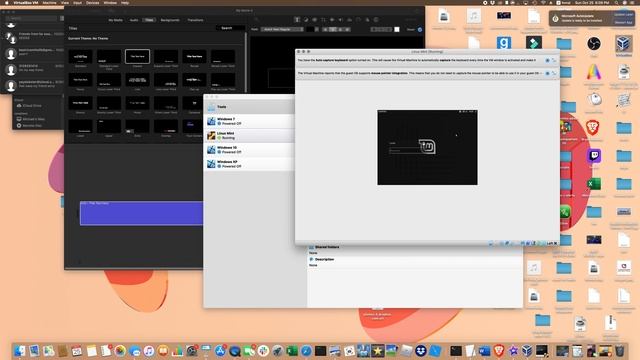Open Dropbox from the Dock
Screen dimensions: 640x360
click(421, 351)
